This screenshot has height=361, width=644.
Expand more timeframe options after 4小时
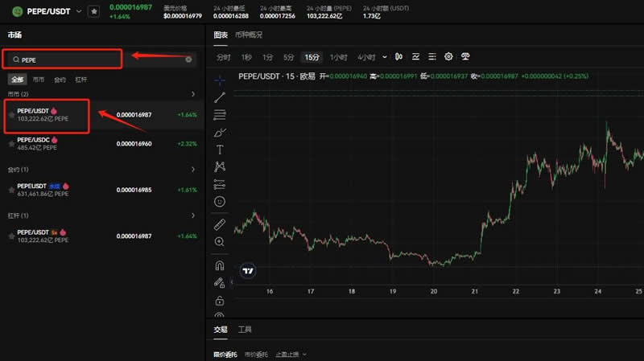(385, 57)
